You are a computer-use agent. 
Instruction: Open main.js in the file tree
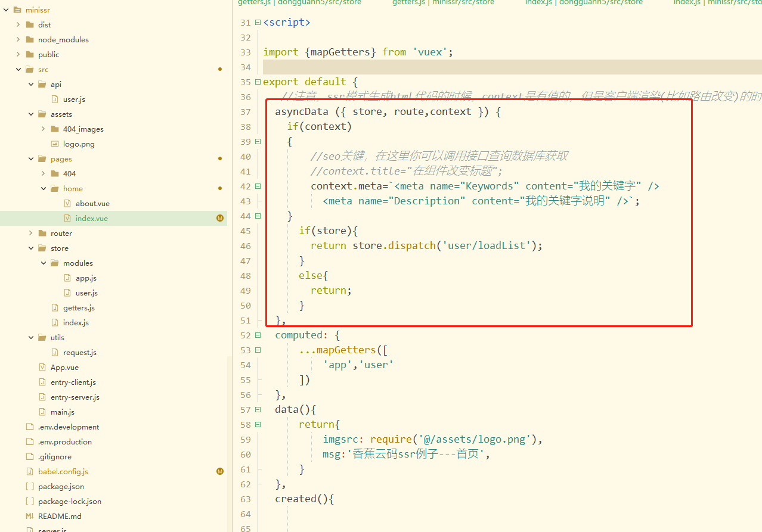click(62, 412)
